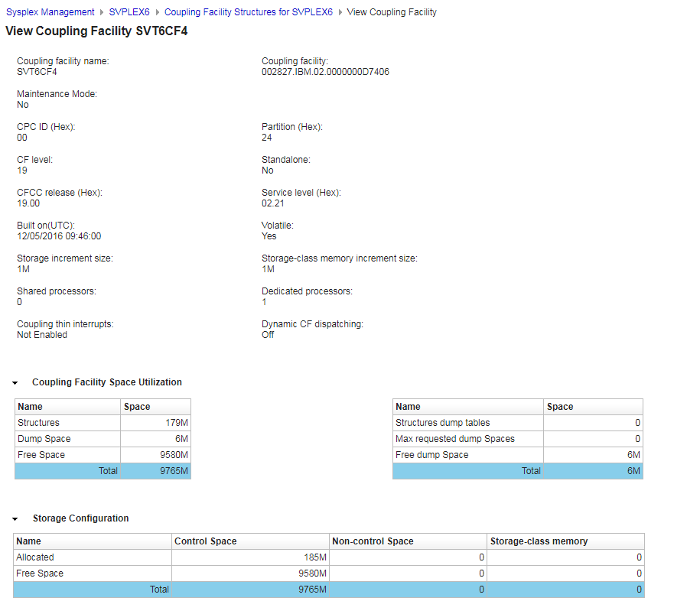Click Storage-class memory increment size value 1M
Screen dimensions: 700x614
(x=268, y=269)
